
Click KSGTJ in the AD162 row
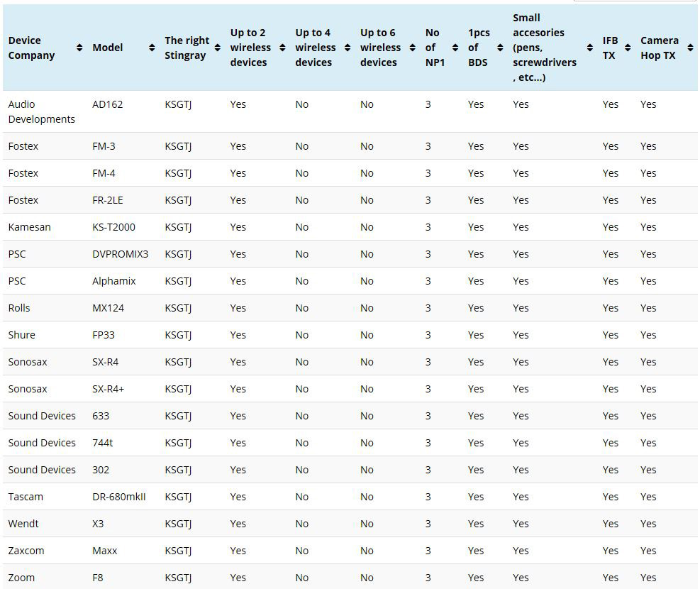tap(178, 104)
